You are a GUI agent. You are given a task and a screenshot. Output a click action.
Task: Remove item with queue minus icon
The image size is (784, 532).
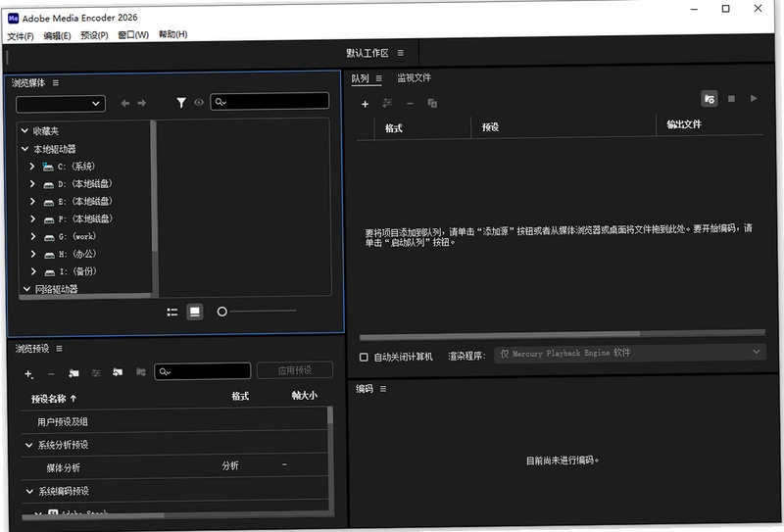(x=410, y=104)
